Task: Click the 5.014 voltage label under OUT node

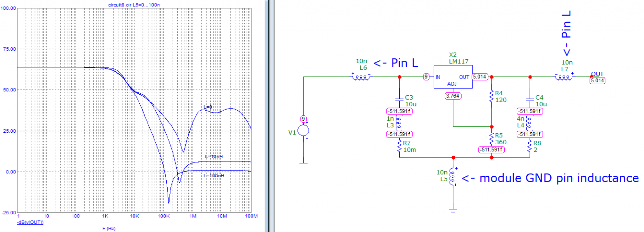Action: [597, 80]
